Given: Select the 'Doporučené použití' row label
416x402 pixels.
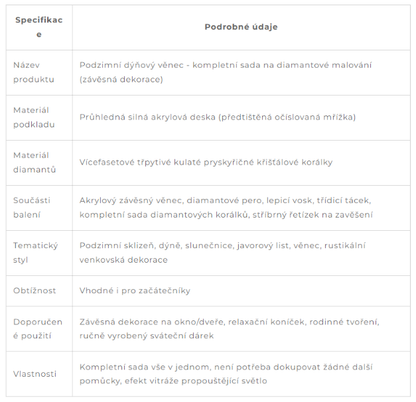Looking at the screenshot, I should click(x=38, y=329).
